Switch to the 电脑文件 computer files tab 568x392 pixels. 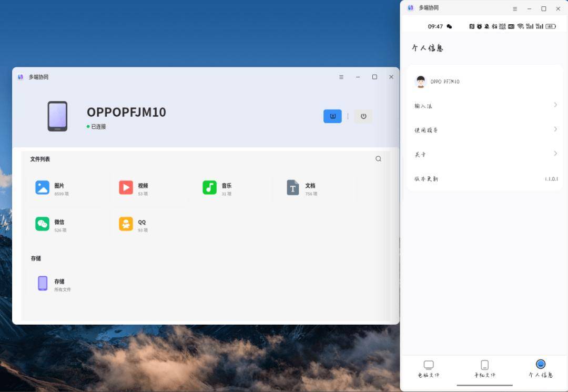click(429, 369)
